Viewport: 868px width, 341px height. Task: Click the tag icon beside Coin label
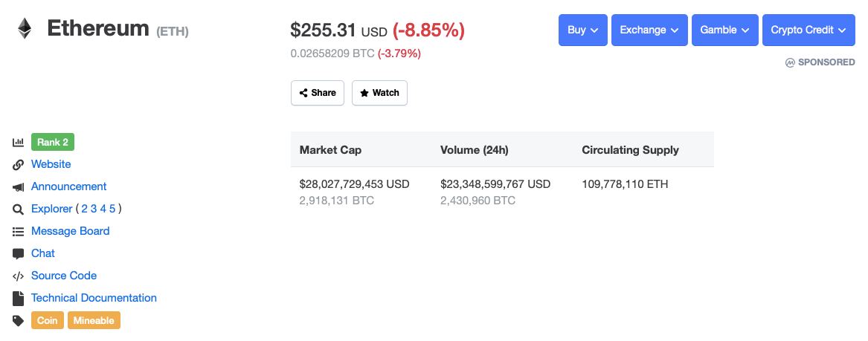point(19,320)
